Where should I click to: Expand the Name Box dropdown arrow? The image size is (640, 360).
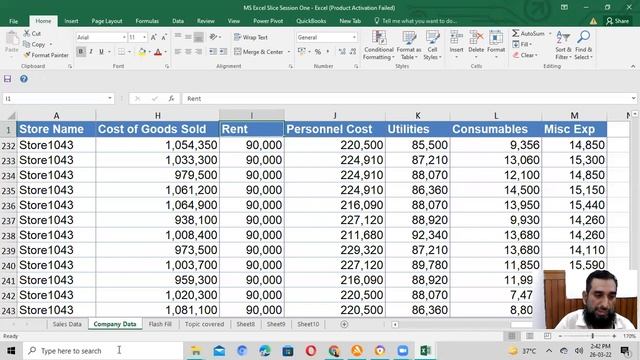point(110,98)
